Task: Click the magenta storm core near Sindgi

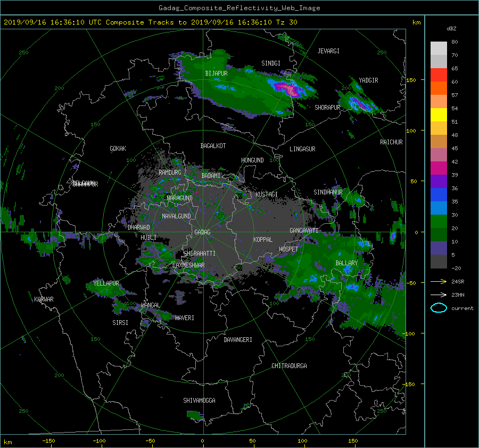Action: 288,89
